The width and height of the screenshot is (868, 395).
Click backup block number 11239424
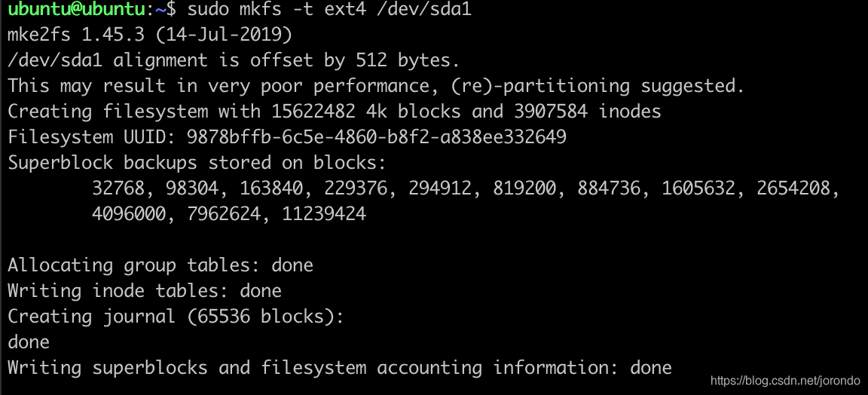click(x=324, y=214)
